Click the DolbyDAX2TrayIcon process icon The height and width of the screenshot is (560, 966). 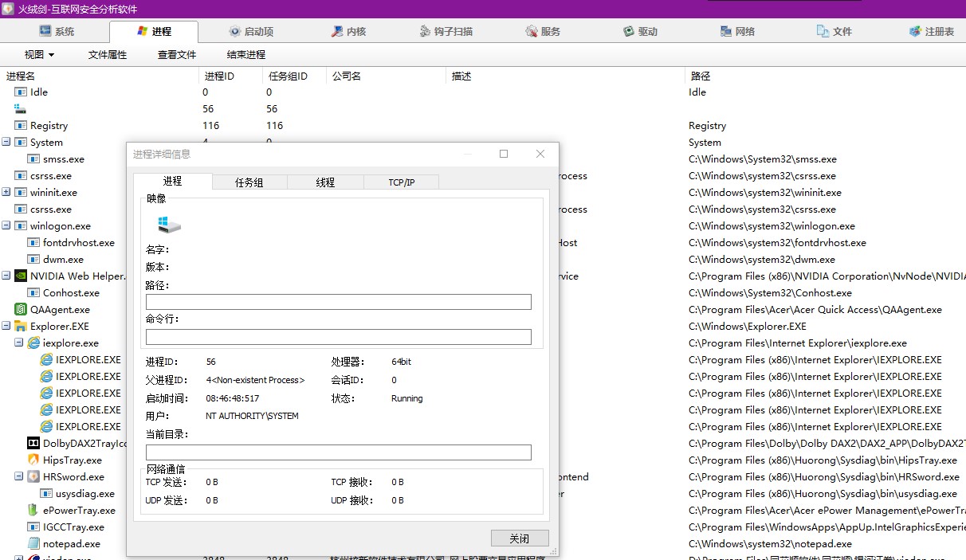(x=33, y=443)
